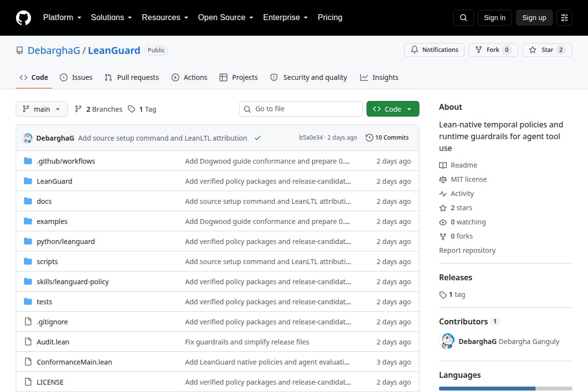The width and height of the screenshot is (588, 392).
Task: Click the Report repository link
Action: click(x=467, y=250)
